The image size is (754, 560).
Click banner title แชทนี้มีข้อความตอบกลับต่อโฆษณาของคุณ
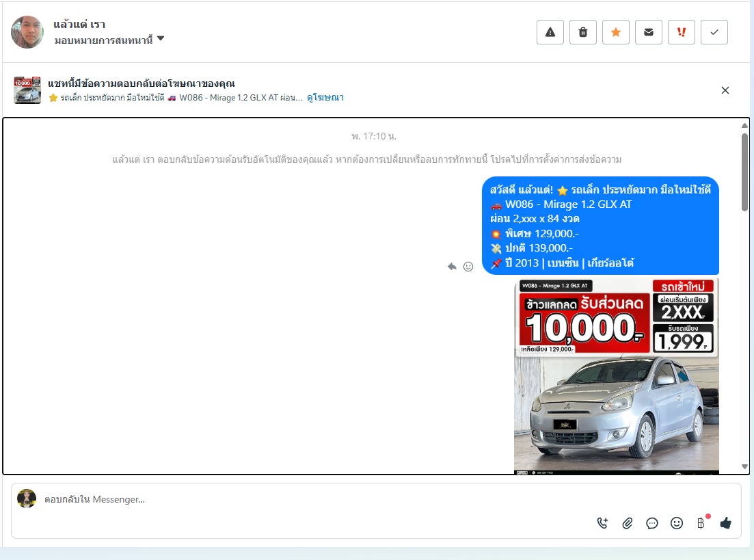pos(142,83)
